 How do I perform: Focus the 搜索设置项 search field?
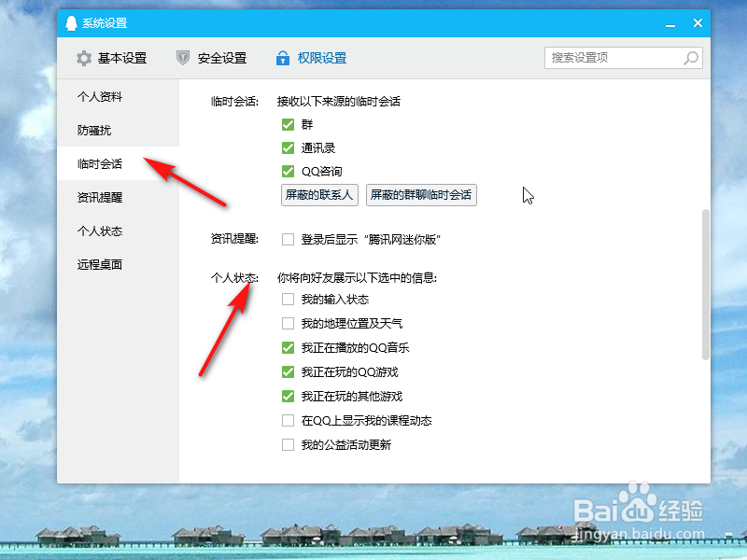tap(623, 58)
